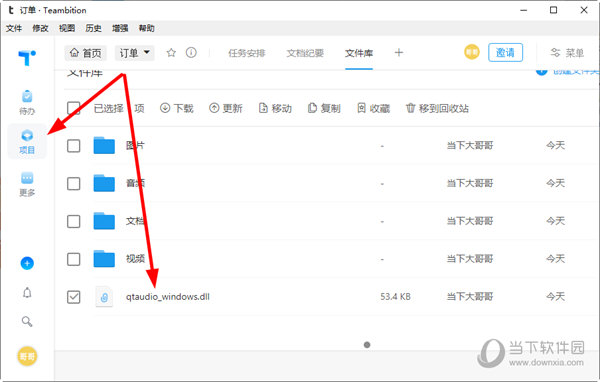Image resolution: width=600 pixels, height=382 pixels.
Task: Open the 视图 menu
Action: [67, 28]
